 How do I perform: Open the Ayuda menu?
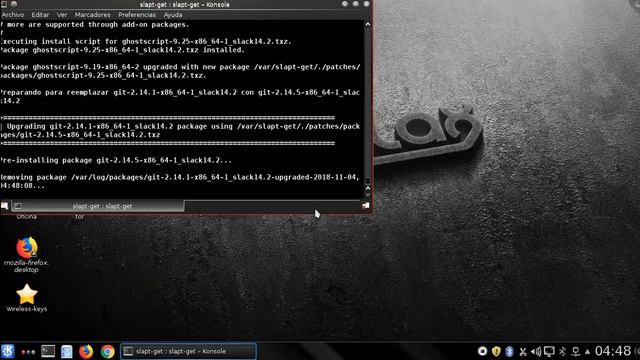(173, 15)
